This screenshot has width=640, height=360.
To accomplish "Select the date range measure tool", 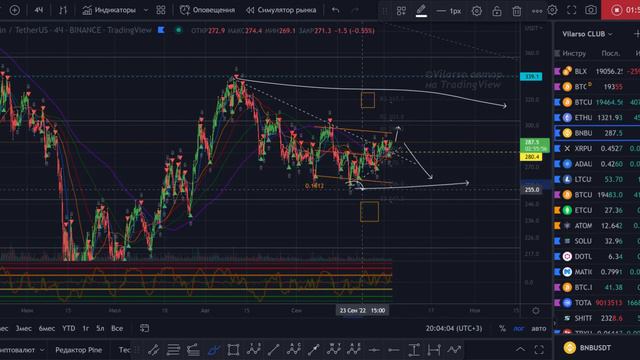I will coord(433,350).
